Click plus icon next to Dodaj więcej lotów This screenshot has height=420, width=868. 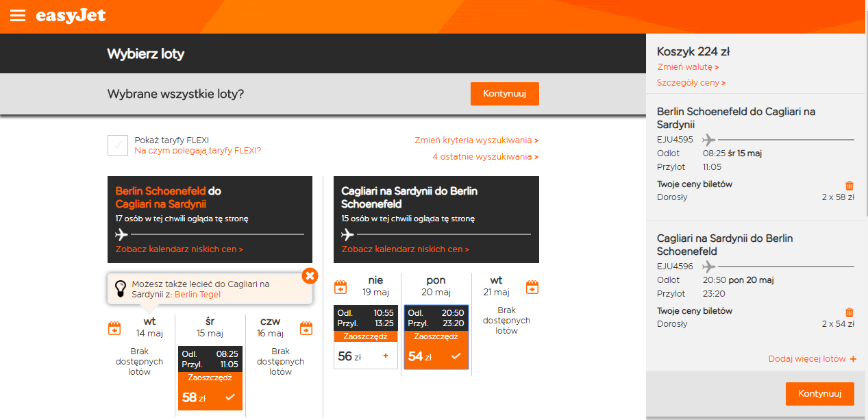853,359
